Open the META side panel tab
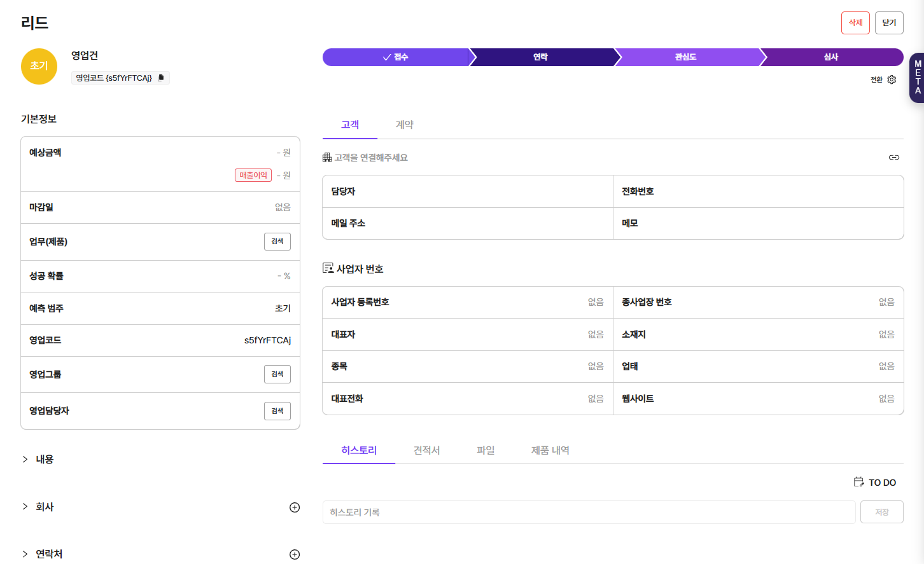 [917, 78]
